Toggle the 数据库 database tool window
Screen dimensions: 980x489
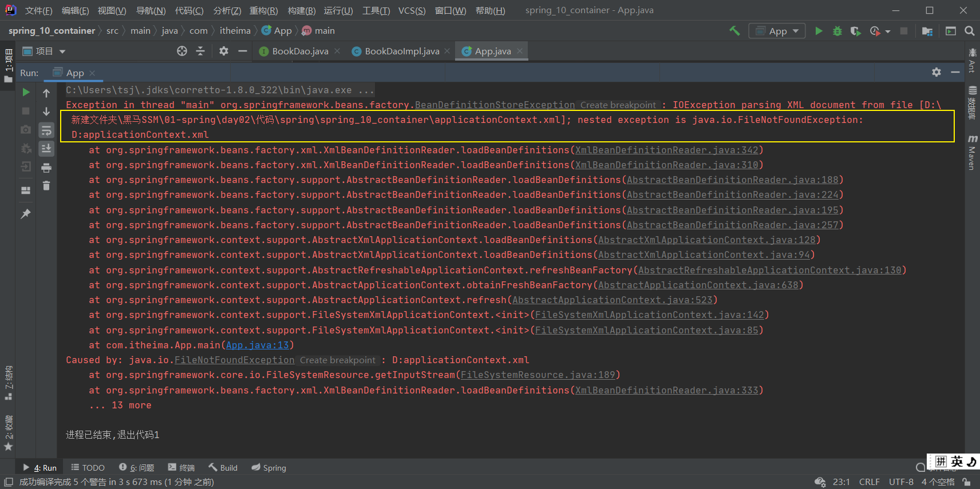coord(972,102)
